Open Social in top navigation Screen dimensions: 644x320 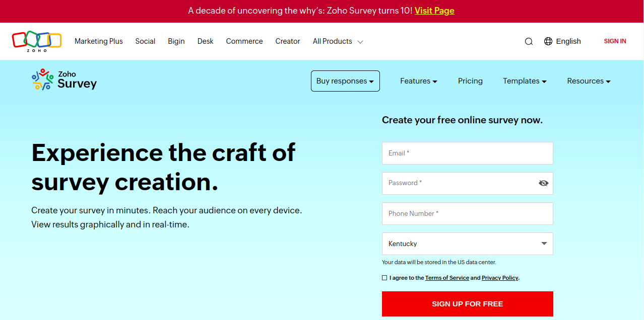145,41
